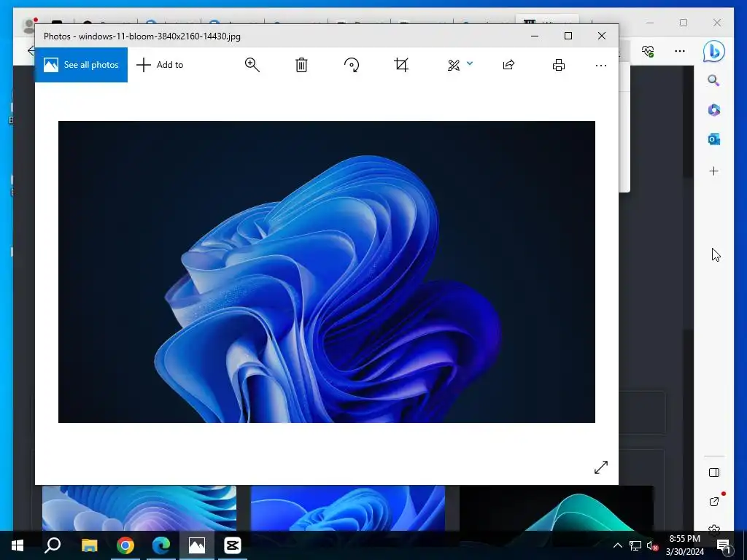The width and height of the screenshot is (747, 560).
Task: Click See all photos button
Action: click(x=81, y=65)
